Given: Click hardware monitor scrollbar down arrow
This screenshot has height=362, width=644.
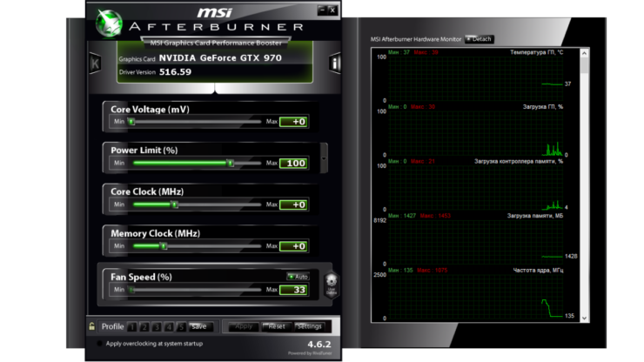Looking at the screenshot, I should pyautogui.click(x=584, y=318).
